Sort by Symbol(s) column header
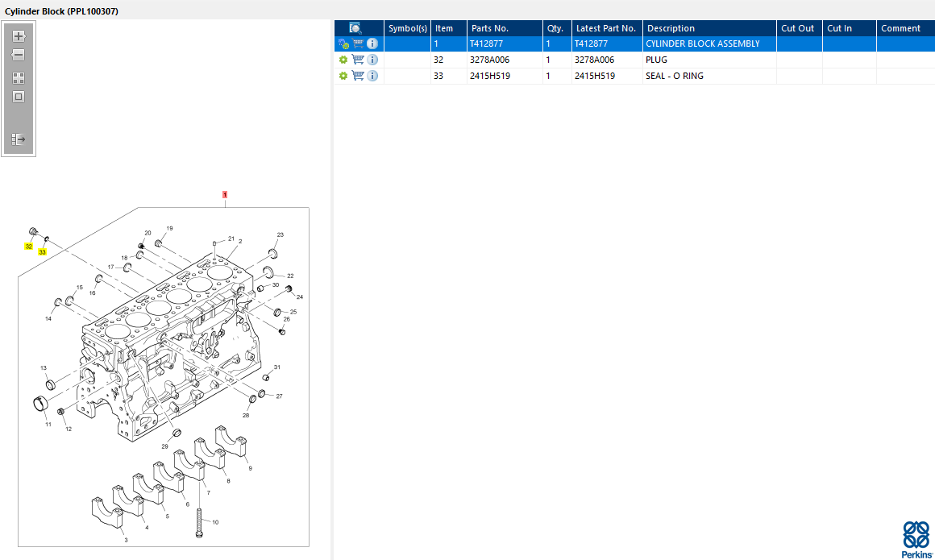This screenshot has height=560, width=935. (x=408, y=28)
